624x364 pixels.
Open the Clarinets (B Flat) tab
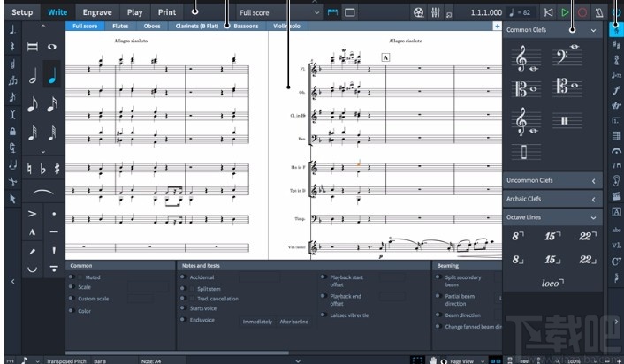pyautogui.click(x=198, y=27)
